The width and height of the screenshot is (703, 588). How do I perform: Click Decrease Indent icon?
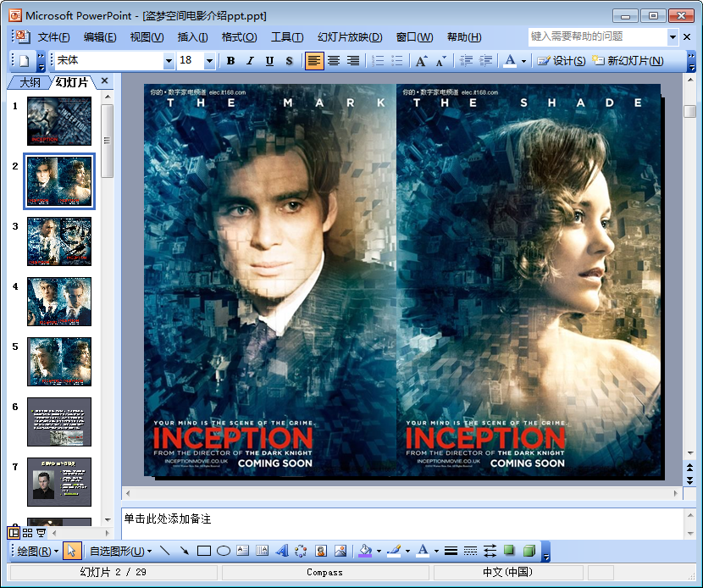click(x=466, y=60)
